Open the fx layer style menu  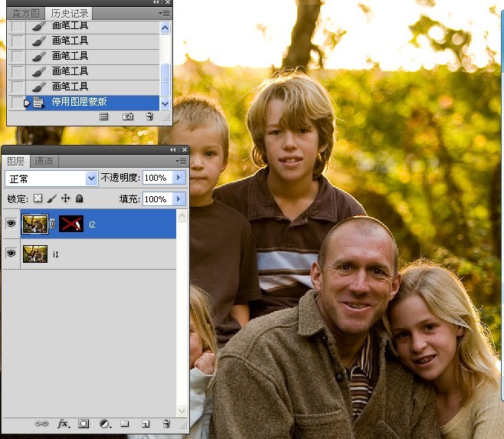(x=64, y=424)
